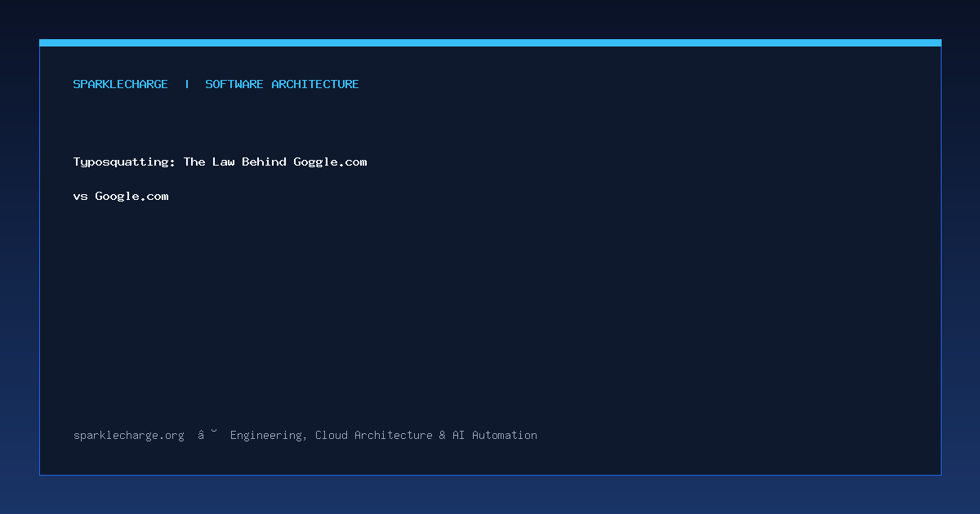Click the vertical pipe separator in header
The height and width of the screenshot is (514, 980).
[187, 84]
